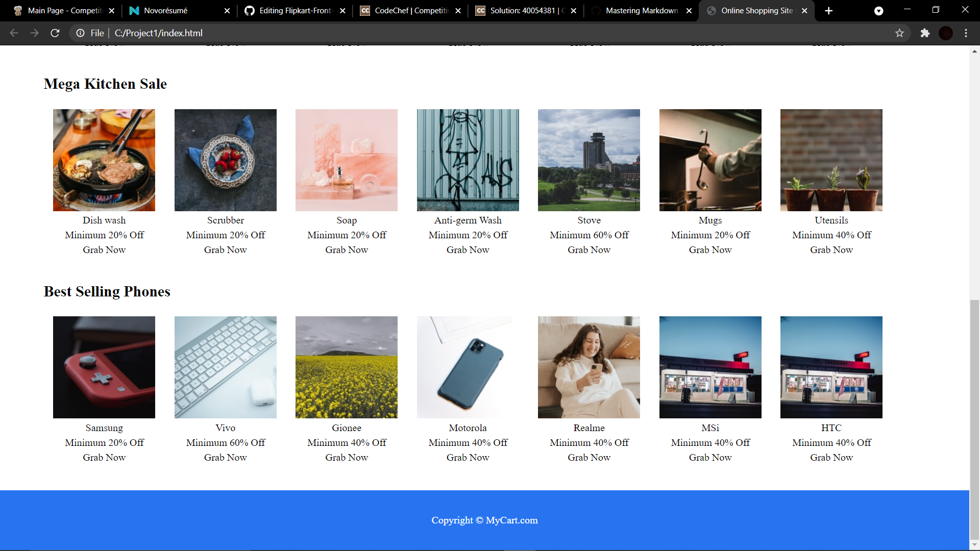Click the forward navigation arrow
Image resolution: width=980 pixels, height=551 pixels.
coord(34,33)
